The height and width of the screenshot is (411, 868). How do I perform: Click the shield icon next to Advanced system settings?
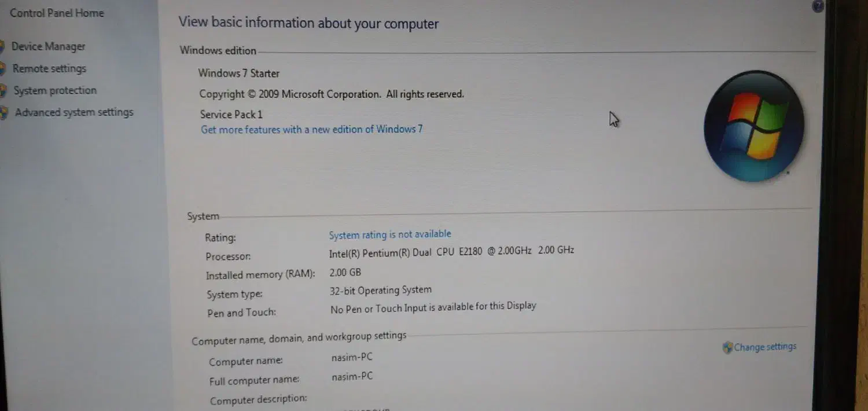[5, 113]
